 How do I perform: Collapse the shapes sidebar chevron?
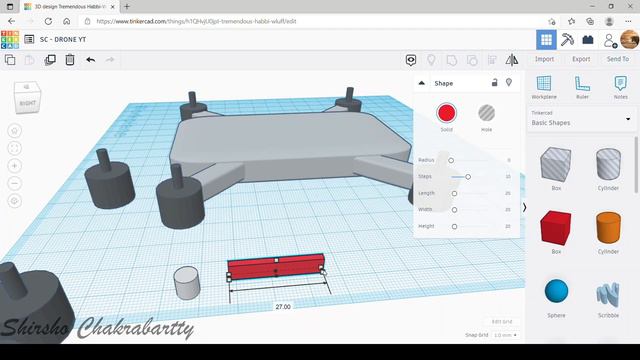click(x=524, y=207)
